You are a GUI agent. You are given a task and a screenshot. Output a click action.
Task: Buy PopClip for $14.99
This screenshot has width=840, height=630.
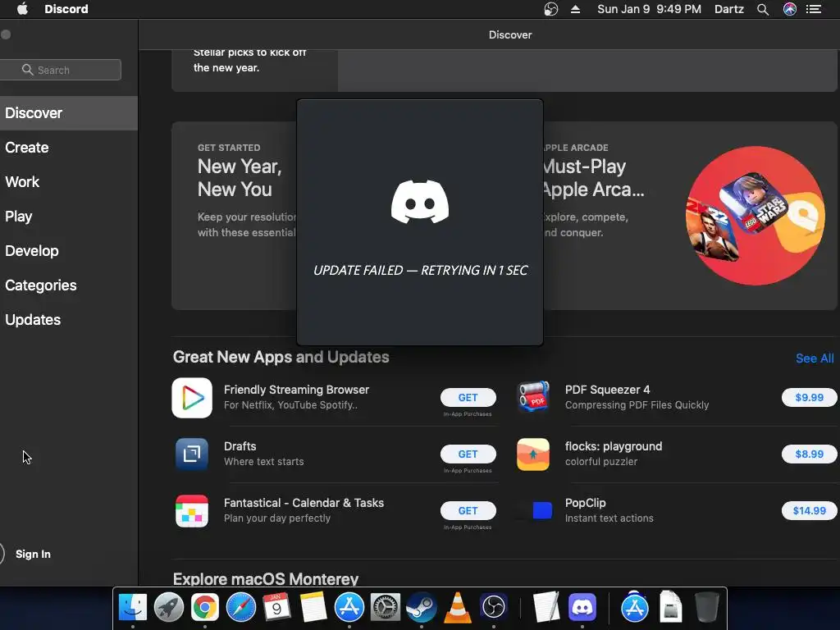click(809, 510)
